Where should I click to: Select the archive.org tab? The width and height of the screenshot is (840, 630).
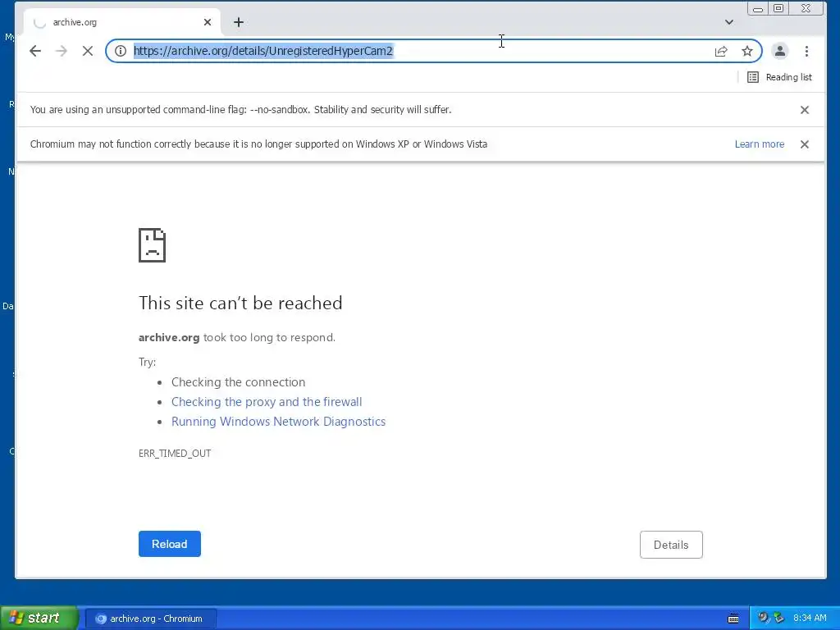(x=122, y=22)
